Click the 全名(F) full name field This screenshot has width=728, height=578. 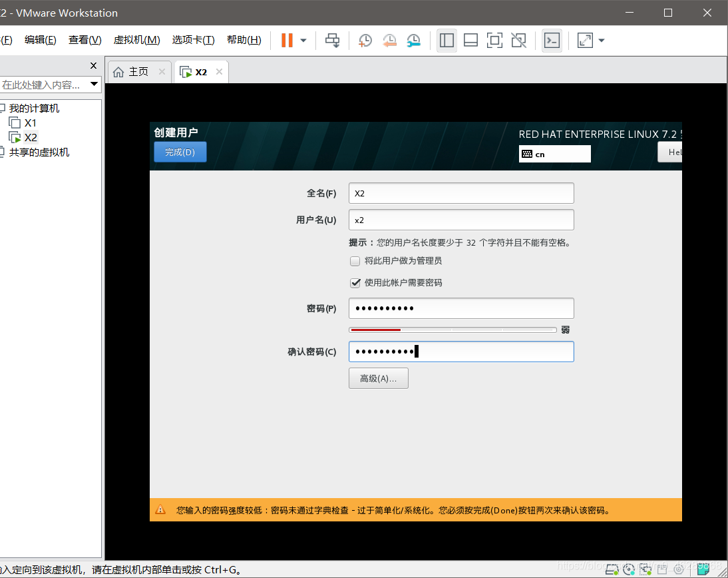click(461, 193)
